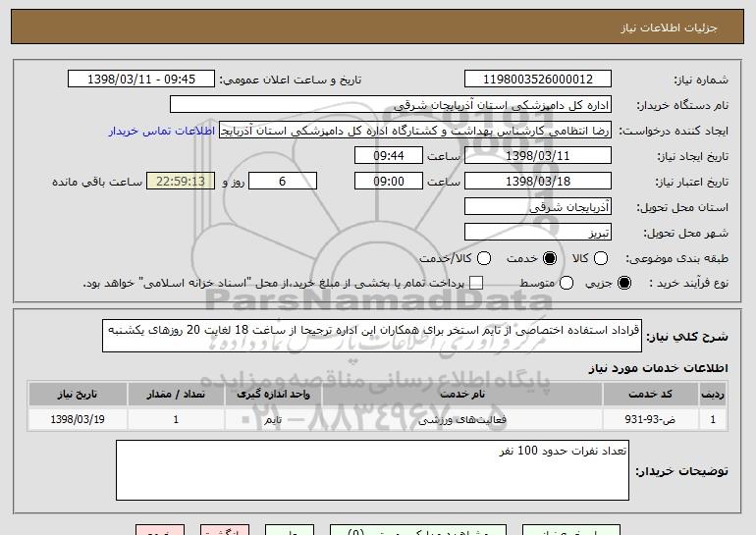Click the request creator field رضا انتظامی
756x535 pixels.
click(415, 131)
